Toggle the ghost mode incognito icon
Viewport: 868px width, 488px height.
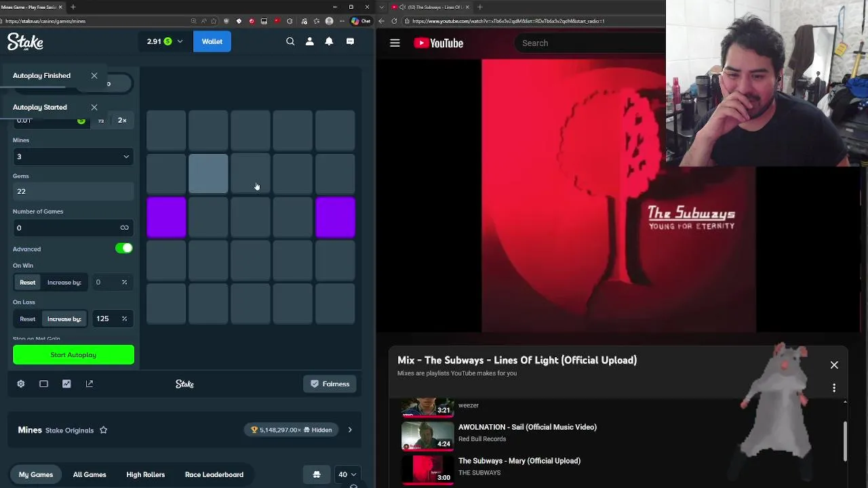tap(317, 474)
